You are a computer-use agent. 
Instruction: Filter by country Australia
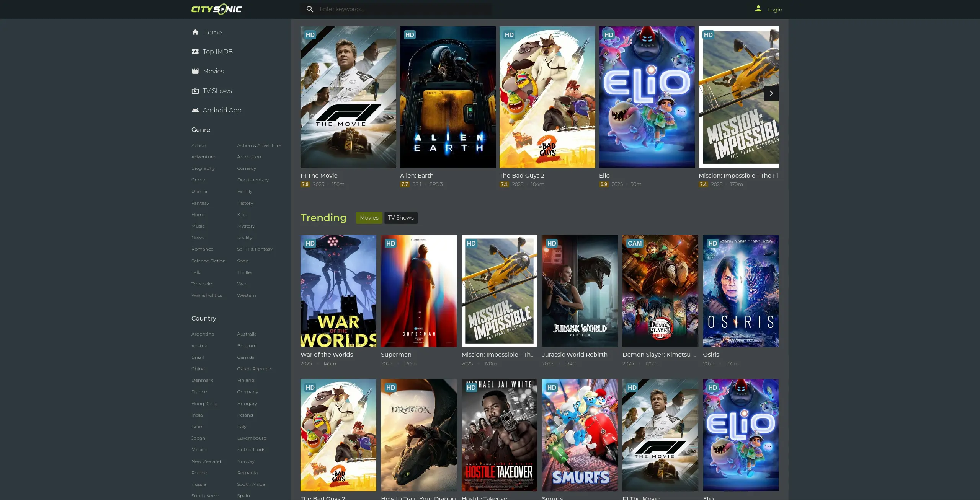[x=247, y=334]
